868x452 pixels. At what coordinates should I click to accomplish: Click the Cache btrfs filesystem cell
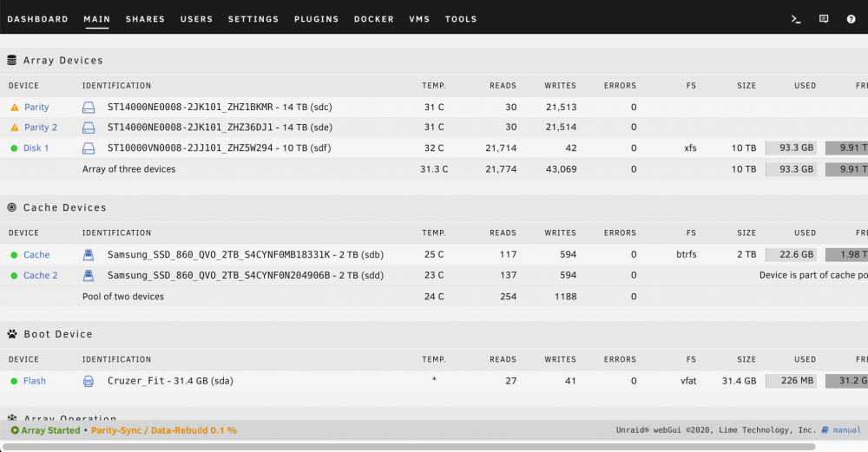tap(686, 254)
